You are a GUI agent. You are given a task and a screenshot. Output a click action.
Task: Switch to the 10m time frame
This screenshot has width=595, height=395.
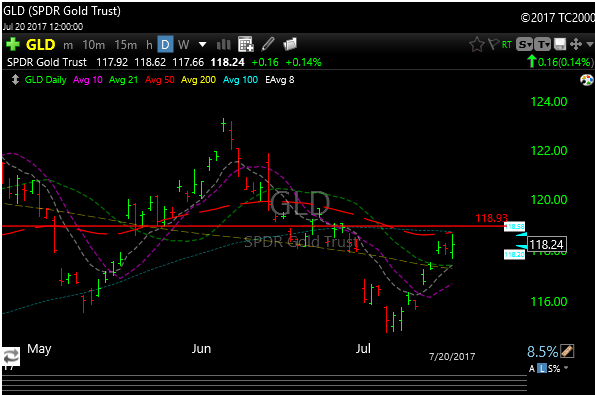(93, 45)
